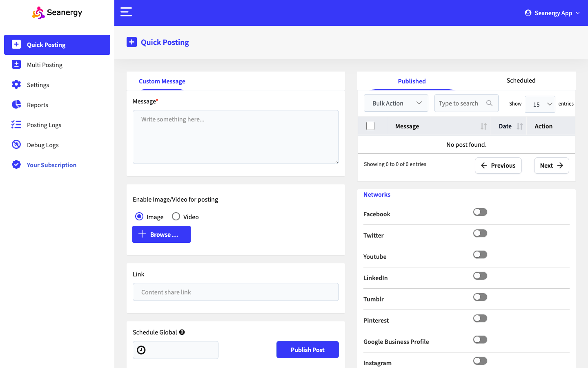Click the search magnifier icon
This screenshot has width=588, height=368.
(489, 103)
